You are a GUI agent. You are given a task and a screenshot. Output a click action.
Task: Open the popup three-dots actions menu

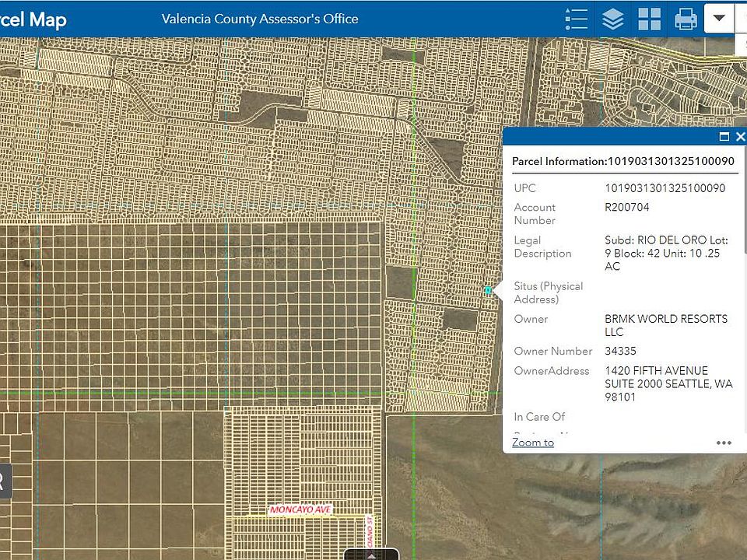724,443
